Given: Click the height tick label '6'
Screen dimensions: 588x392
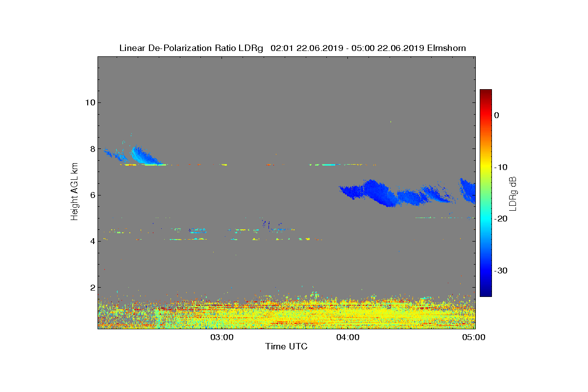Looking at the screenshot, I should coord(92,195).
